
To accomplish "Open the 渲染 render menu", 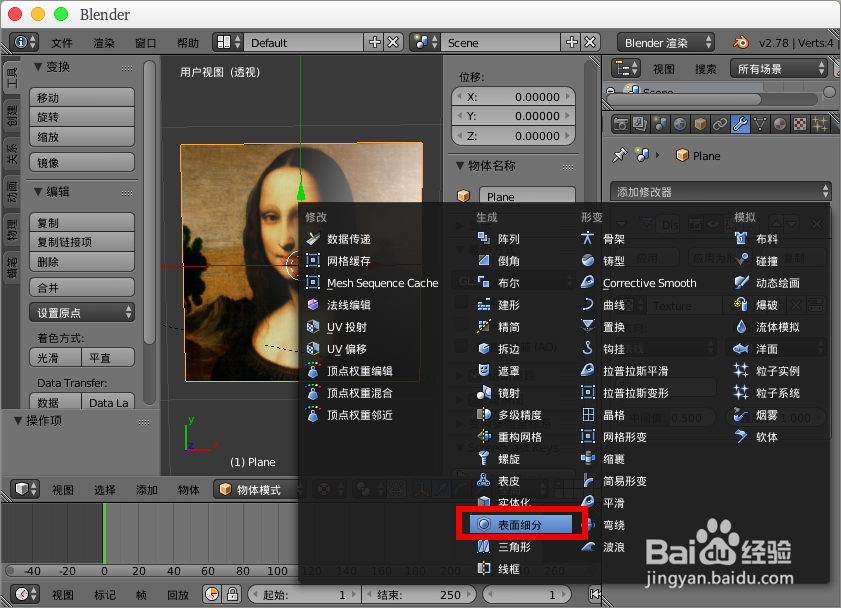I will [104, 43].
